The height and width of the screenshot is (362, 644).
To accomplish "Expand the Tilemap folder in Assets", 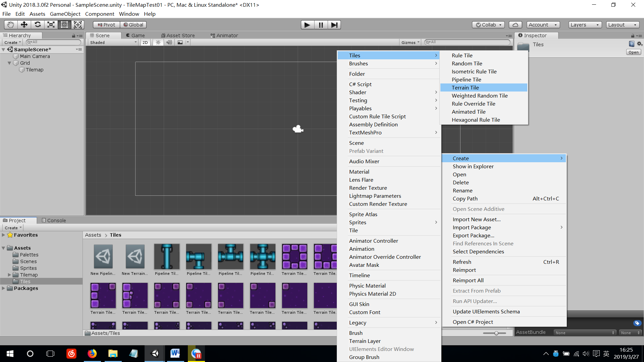I will [x=9, y=275].
